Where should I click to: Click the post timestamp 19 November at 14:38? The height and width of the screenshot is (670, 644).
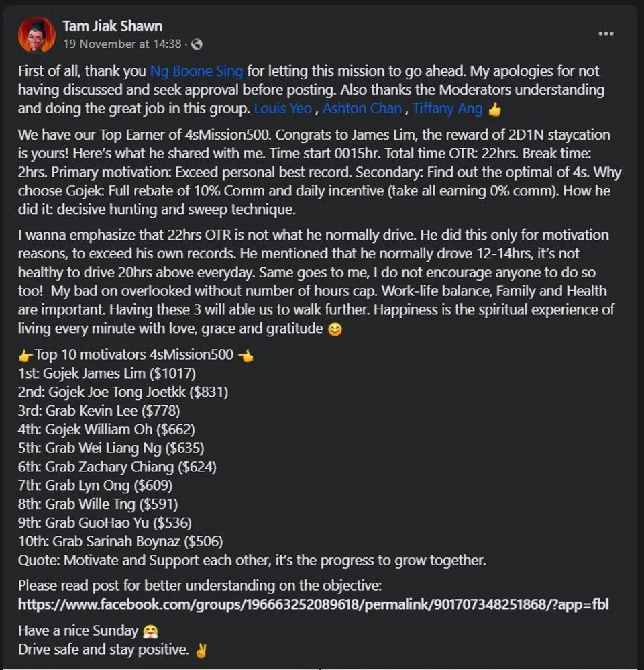(122, 44)
